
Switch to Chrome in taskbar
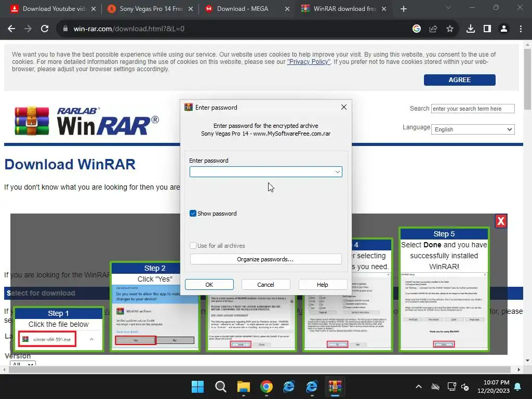[x=267, y=387]
